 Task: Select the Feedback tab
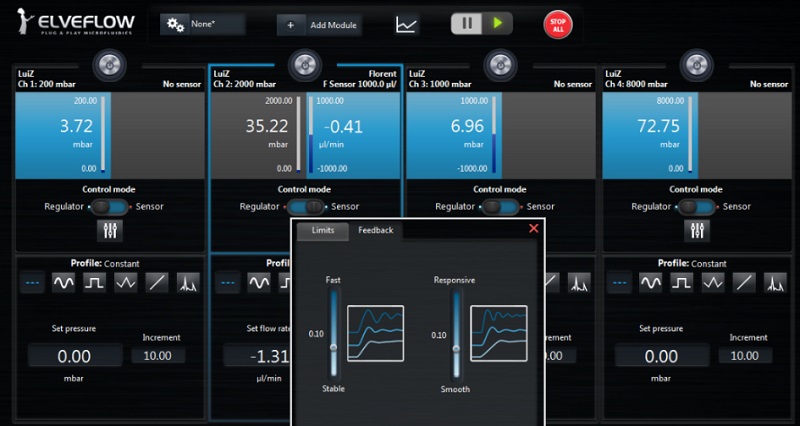tap(376, 231)
